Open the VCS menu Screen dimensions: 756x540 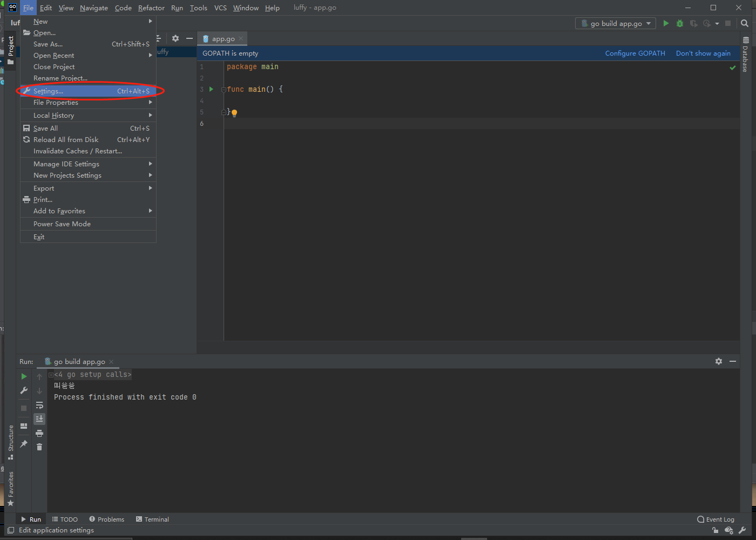tap(220, 8)
